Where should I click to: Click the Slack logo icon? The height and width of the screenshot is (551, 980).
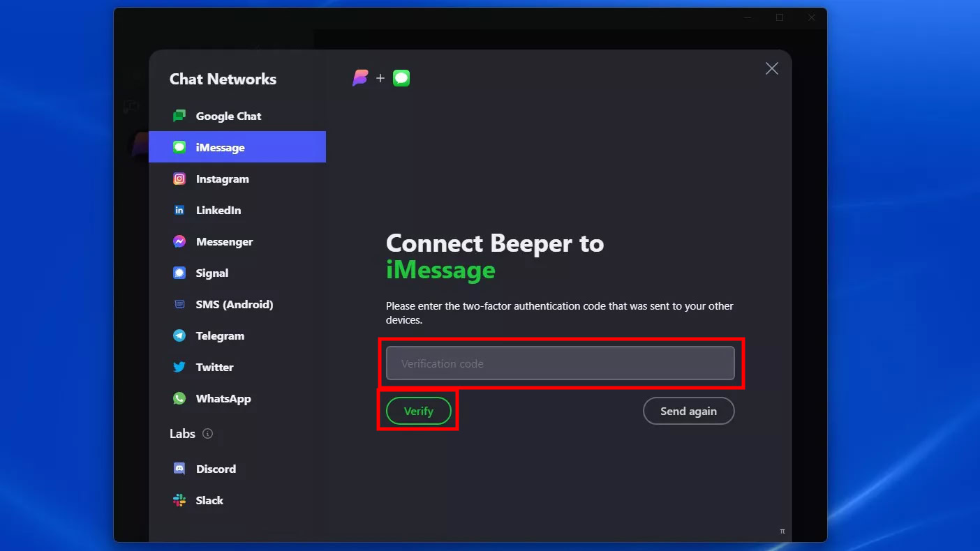179,500
